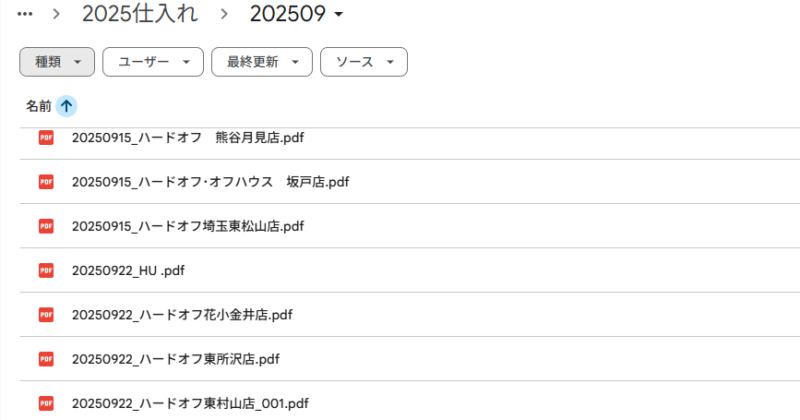Sort by 名前 column header
Viewport: 800px width, 420px height.
click(38, 105)
